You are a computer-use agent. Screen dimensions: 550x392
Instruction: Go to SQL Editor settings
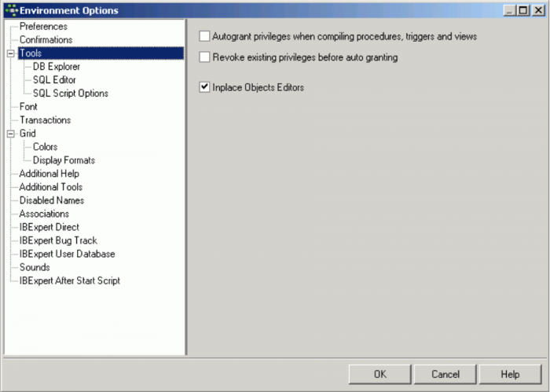(54, 80)
